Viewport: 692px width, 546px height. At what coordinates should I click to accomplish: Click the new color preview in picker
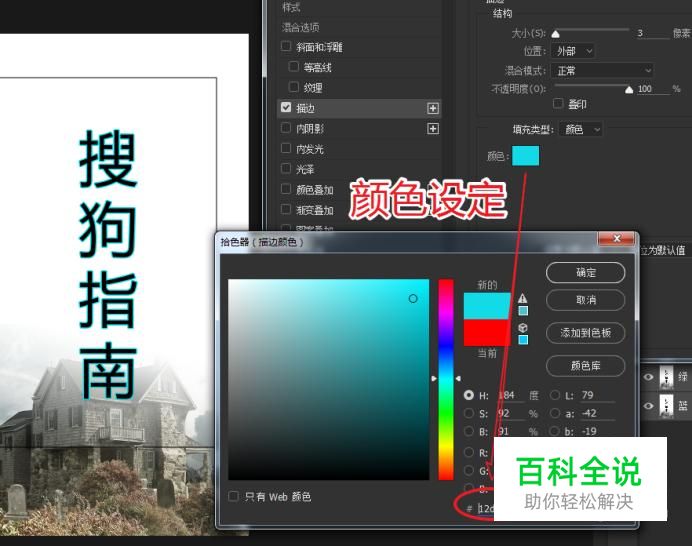pos(487,306)
